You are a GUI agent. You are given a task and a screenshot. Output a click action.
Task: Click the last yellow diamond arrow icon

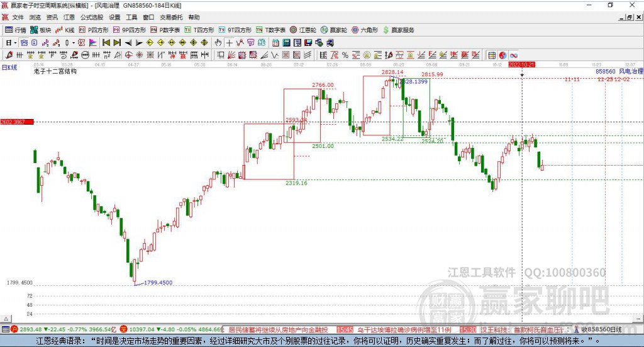pyautogui.click(x=204, y=43)
